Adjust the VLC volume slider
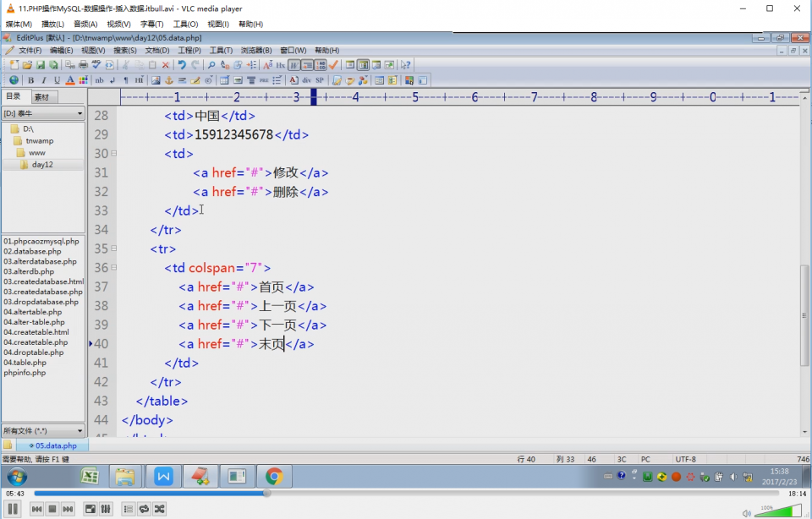The height and width of the screenshot is (519, 812). [779, 511]
